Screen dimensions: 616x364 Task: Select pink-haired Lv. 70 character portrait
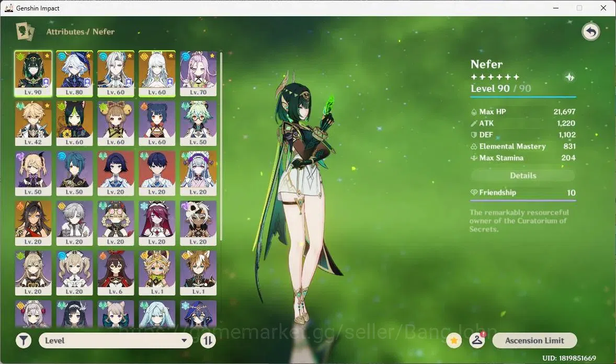pyautogui.click(x=198, y=74)
